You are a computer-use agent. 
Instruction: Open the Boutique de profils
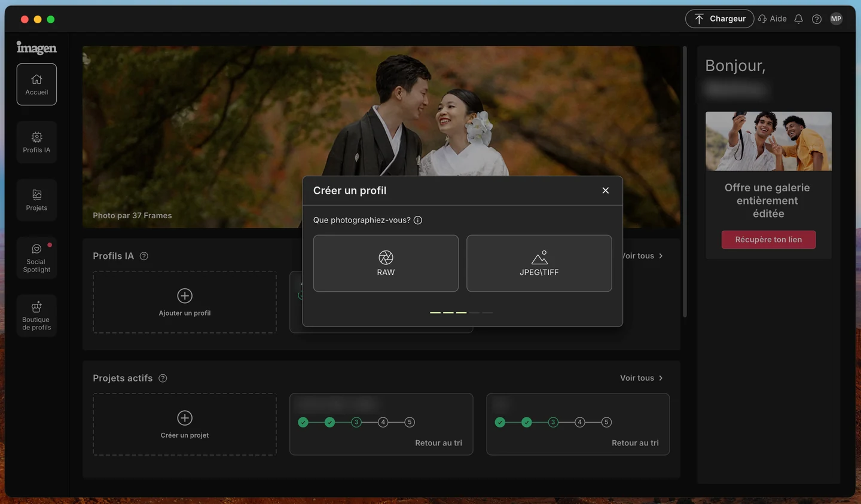click(36, 316)
